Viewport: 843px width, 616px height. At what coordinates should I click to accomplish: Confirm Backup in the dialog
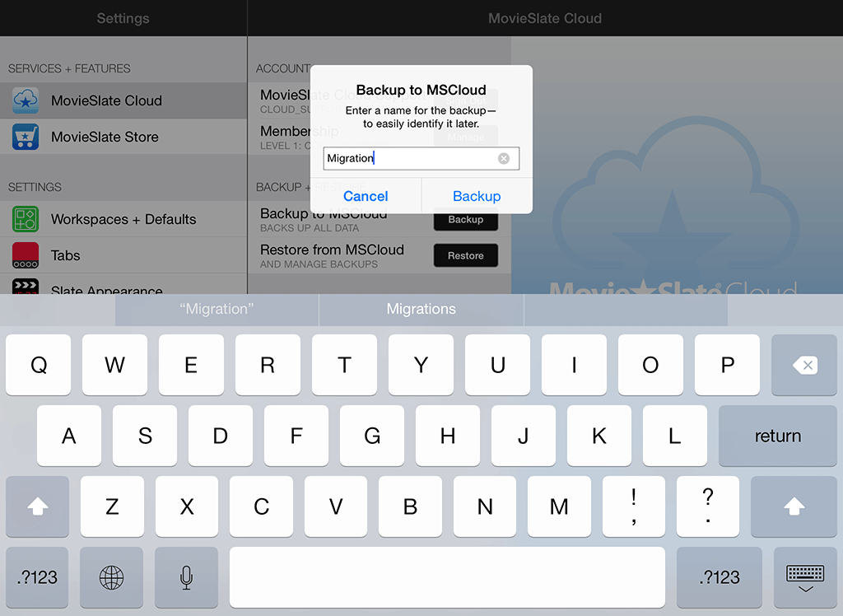click(x=477, y=196)
